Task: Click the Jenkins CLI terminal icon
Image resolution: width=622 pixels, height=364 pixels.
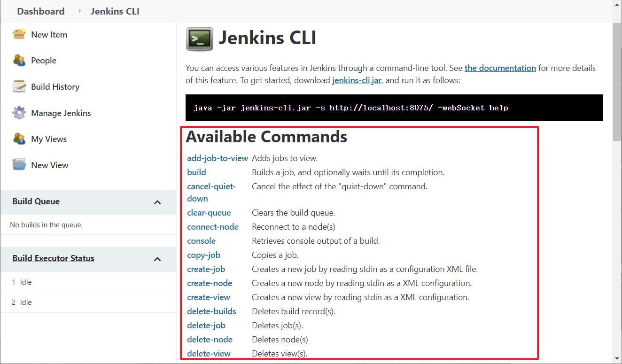Action: tap(200, 39)
